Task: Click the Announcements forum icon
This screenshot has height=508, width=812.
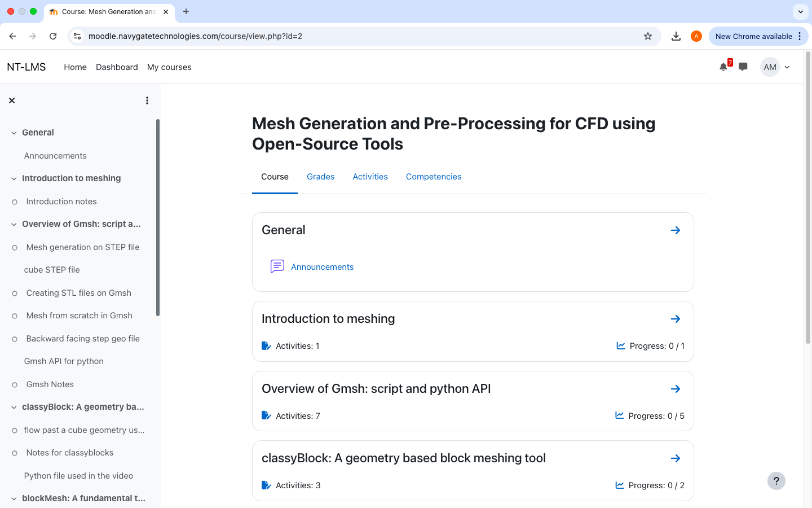Action: click(277, 266)
